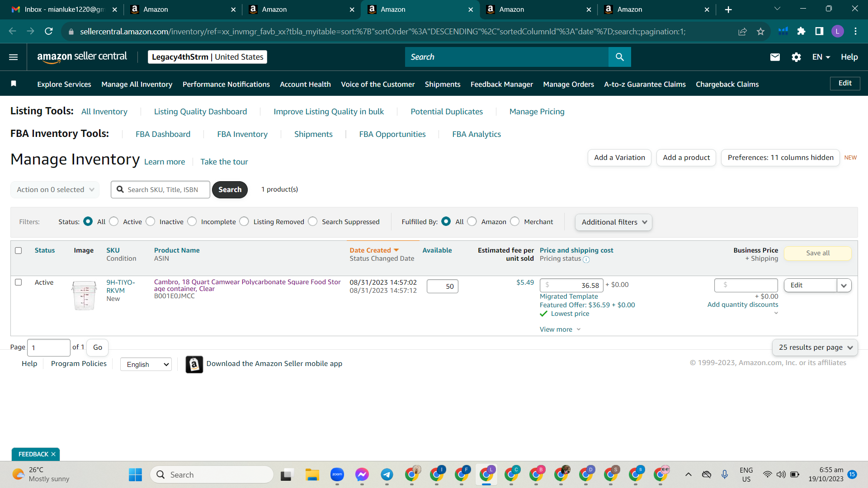
Task: Click the Business Price input field
Action: [x=746, y=285]
